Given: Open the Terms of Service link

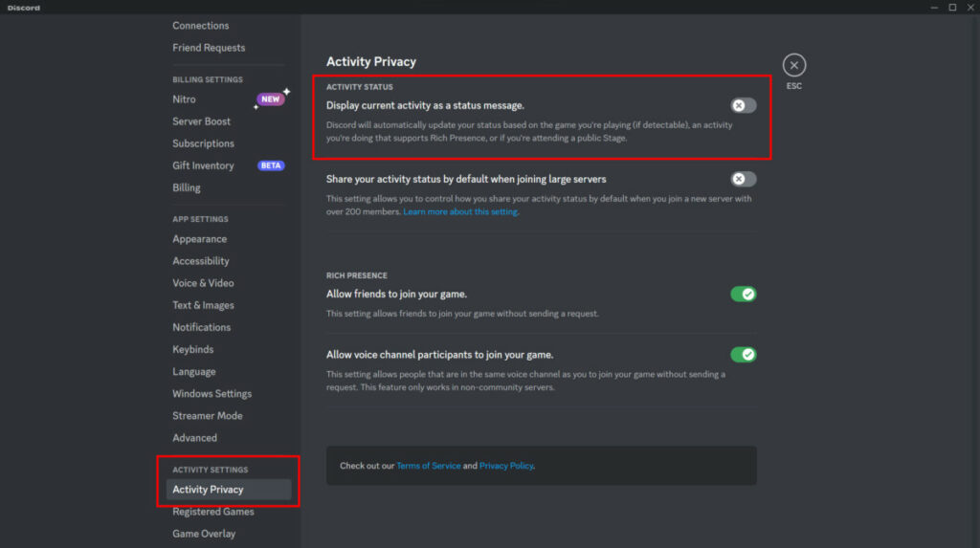Looking at the screenshot, I should tap(428, 466).
